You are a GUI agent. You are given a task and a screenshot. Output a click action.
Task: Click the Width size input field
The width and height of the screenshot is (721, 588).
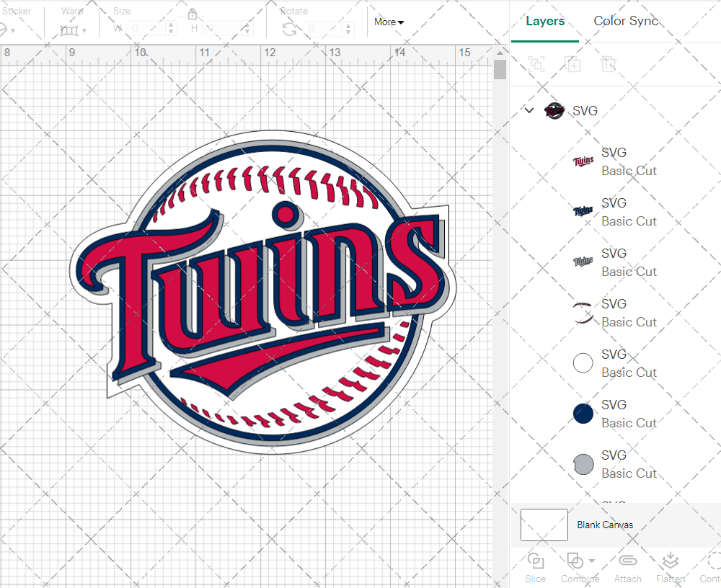pyautogui.click(x=146, y=29)
